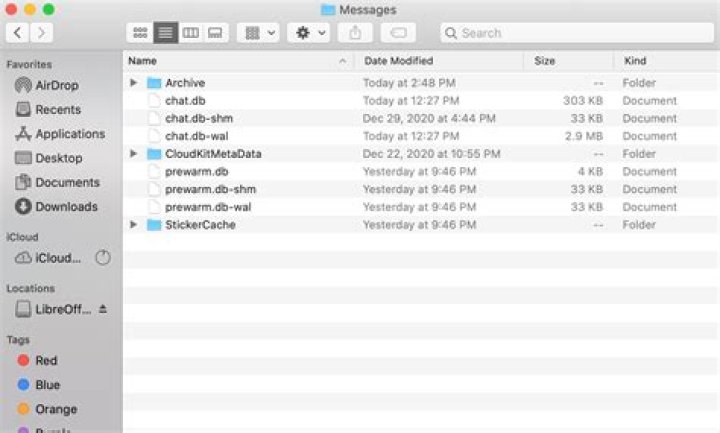Click the iCloud sync progress indicator
The image size is (720, 433).
(103, 258)
